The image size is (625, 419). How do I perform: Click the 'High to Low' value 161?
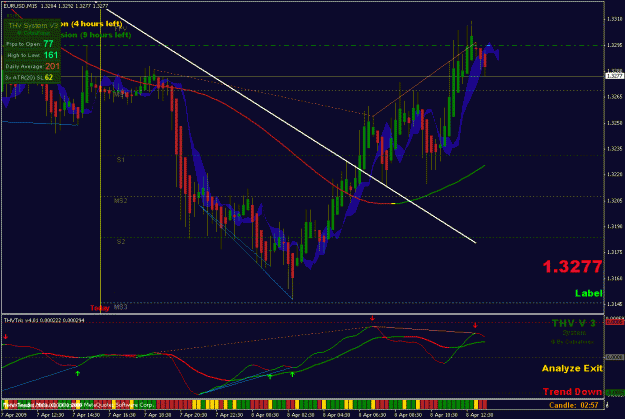click(51, 55)
